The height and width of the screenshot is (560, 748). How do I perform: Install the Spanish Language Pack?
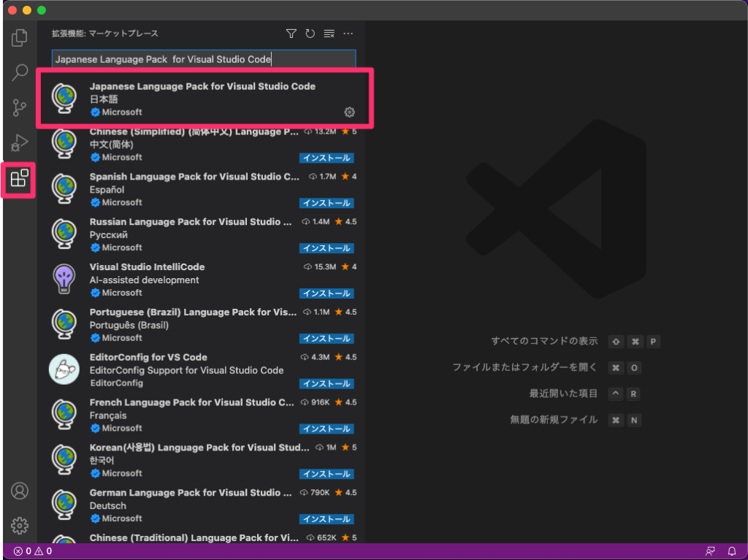pos(327,203)
